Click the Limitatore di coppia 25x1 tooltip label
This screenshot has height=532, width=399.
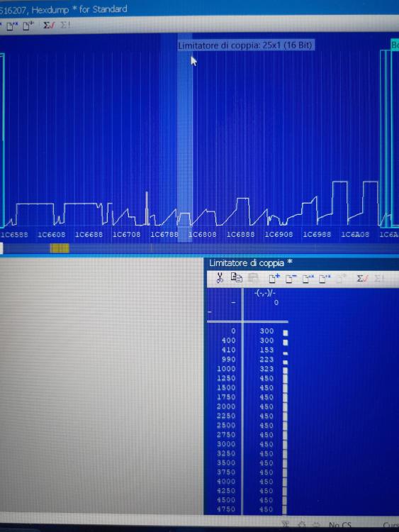pyautogui.click(x=245, y=45)
